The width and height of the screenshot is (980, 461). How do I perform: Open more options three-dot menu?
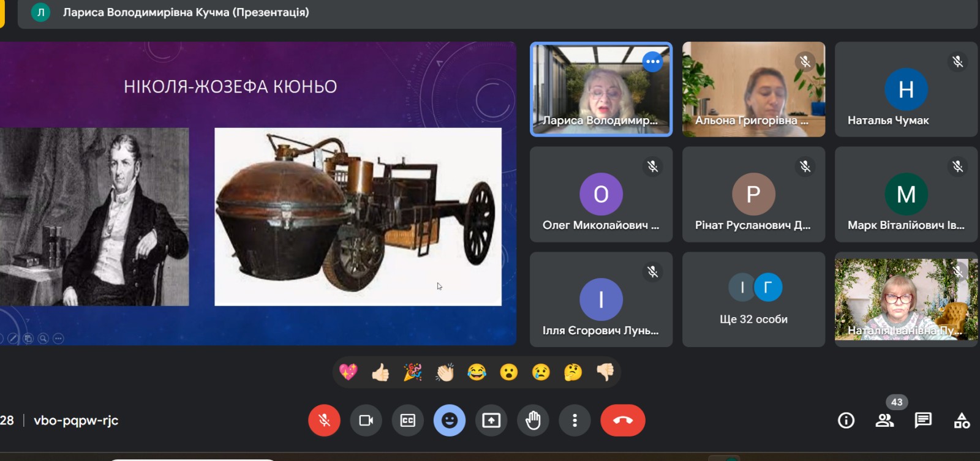pyautogui.click(x=575, y=421)
